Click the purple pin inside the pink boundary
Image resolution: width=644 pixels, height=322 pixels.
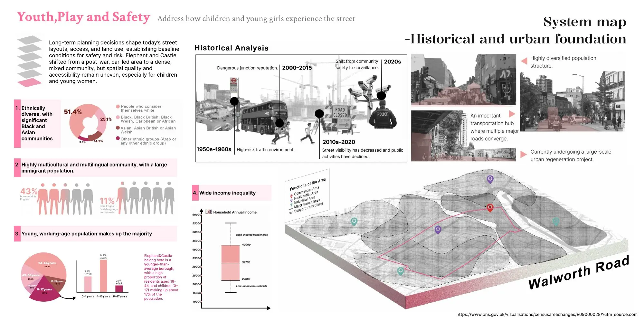point(438,230)
